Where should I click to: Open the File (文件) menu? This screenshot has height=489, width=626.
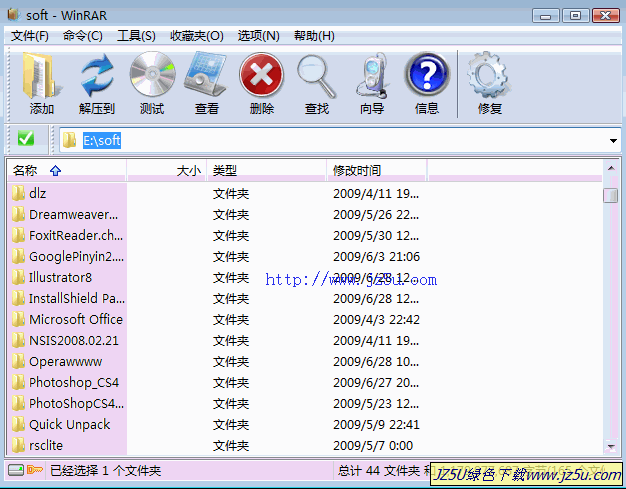(x=30, y=36)
